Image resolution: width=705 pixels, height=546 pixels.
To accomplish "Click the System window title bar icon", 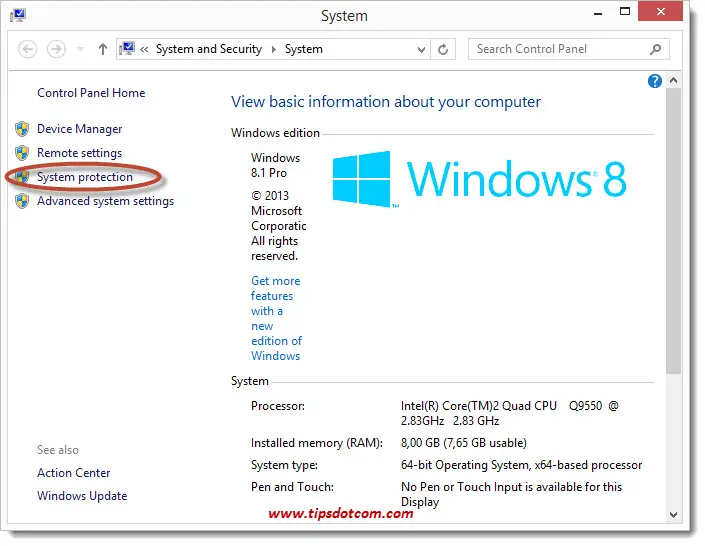I will click(18, 15).
